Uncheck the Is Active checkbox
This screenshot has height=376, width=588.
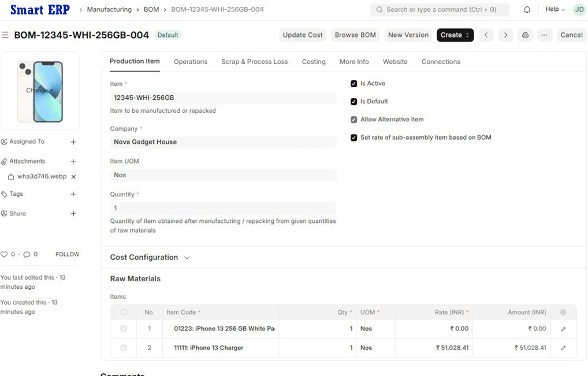tap(354, 84)
